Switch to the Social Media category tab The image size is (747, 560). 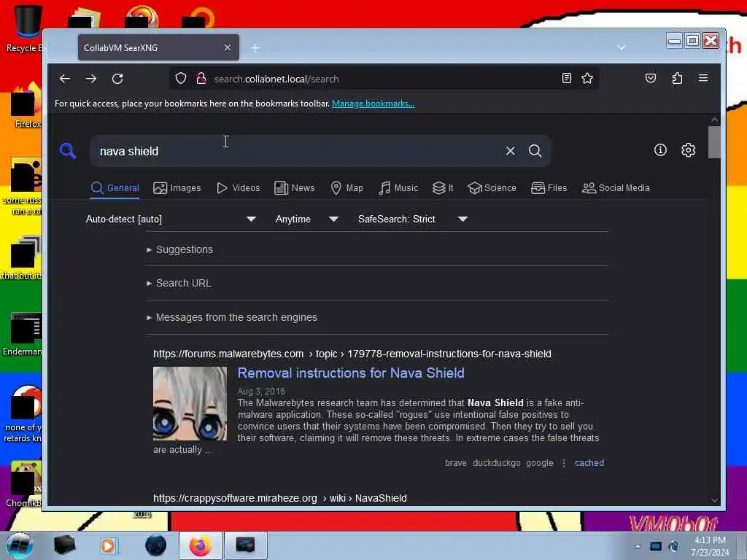(x=616, y=188)
